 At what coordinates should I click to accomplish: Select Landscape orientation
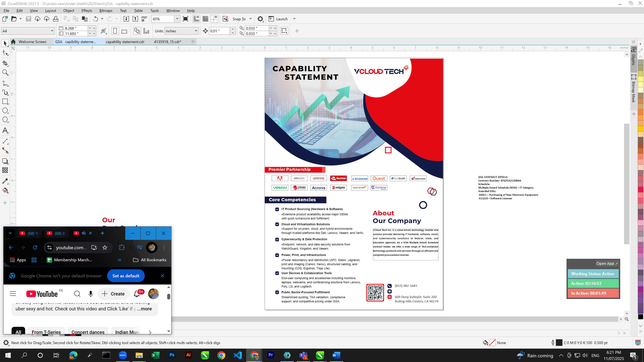click(124, 31)
